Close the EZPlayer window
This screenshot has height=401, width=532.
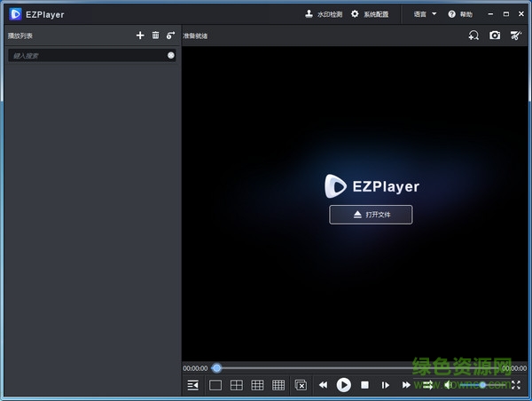click(x=521, y=14)
